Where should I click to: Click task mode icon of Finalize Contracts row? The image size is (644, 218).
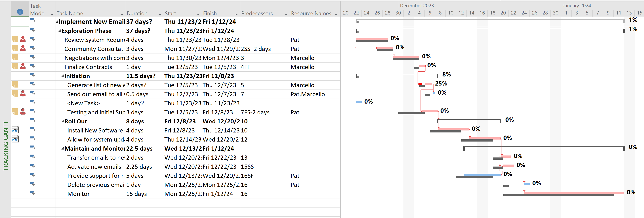33,66
